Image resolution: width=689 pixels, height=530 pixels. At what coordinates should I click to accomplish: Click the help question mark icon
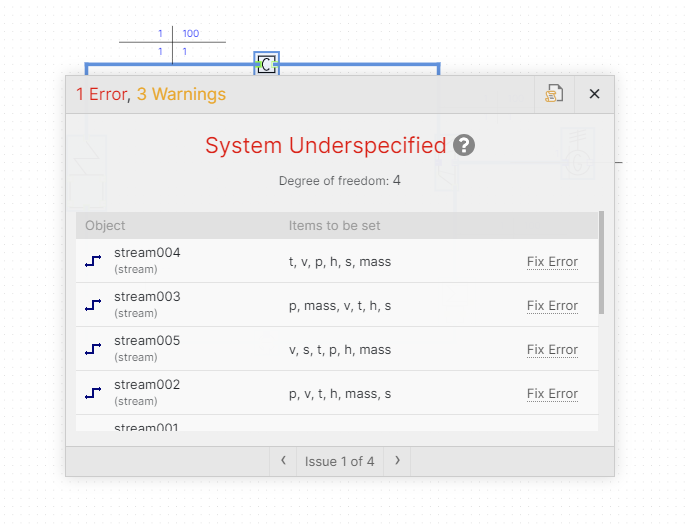click(x=464, y=145)
